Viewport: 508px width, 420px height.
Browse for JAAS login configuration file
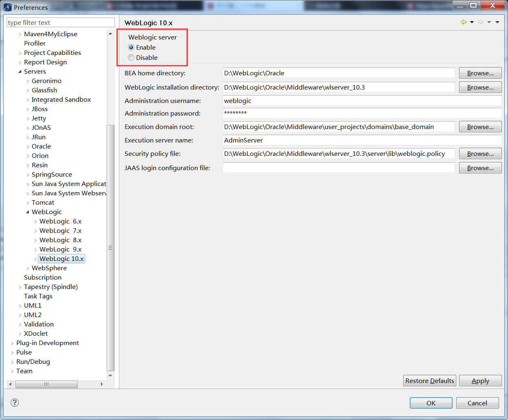(x=480, y=168)
